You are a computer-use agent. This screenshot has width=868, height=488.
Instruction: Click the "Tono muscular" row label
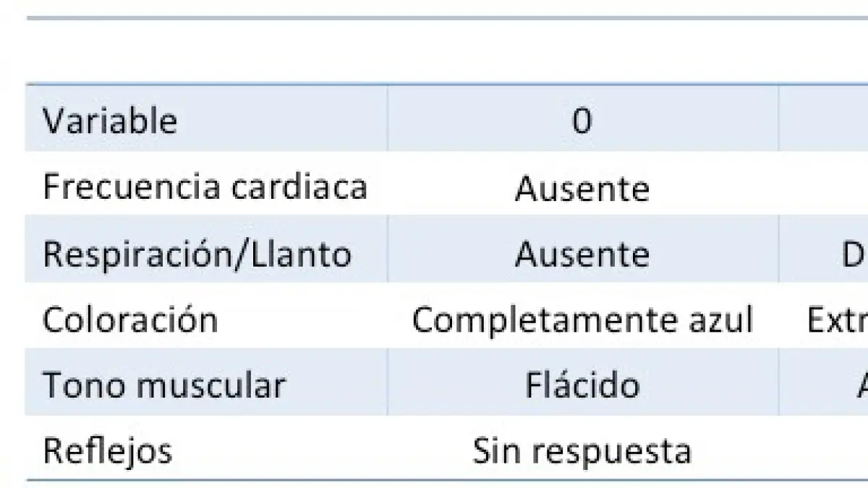click(x=163, y=385)
